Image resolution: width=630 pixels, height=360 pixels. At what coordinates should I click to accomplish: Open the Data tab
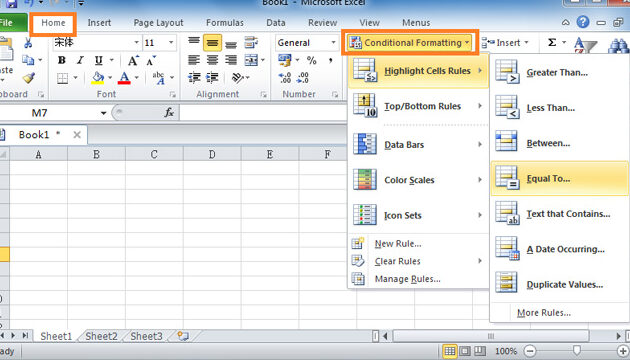pyautogui.click(x=276, y=23)
